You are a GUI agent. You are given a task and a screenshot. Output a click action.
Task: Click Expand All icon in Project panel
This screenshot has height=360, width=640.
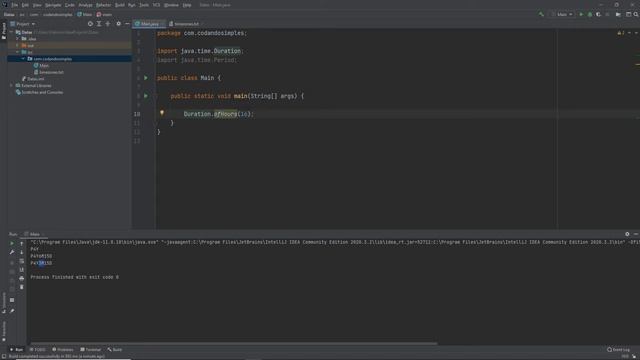(99, 24)
